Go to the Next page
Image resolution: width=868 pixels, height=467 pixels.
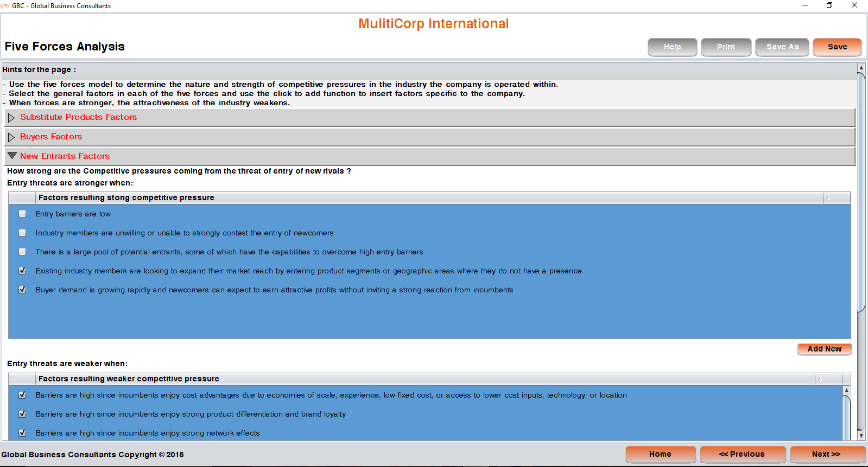(827, 454)
